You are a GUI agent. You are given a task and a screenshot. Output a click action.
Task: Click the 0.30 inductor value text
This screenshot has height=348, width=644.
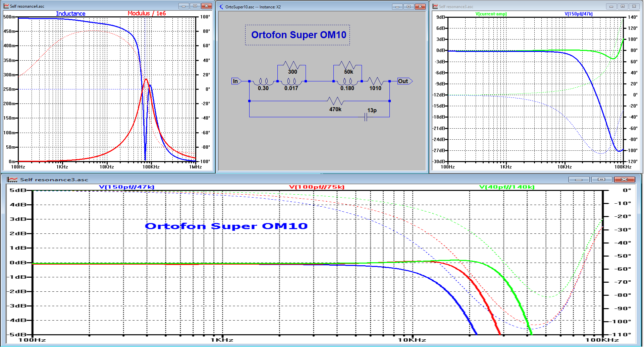click(263, 88)
